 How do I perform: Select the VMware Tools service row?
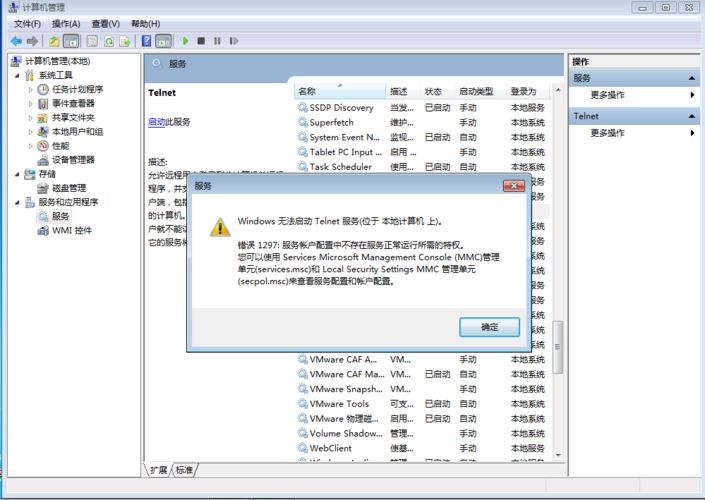tap(423, 404)
